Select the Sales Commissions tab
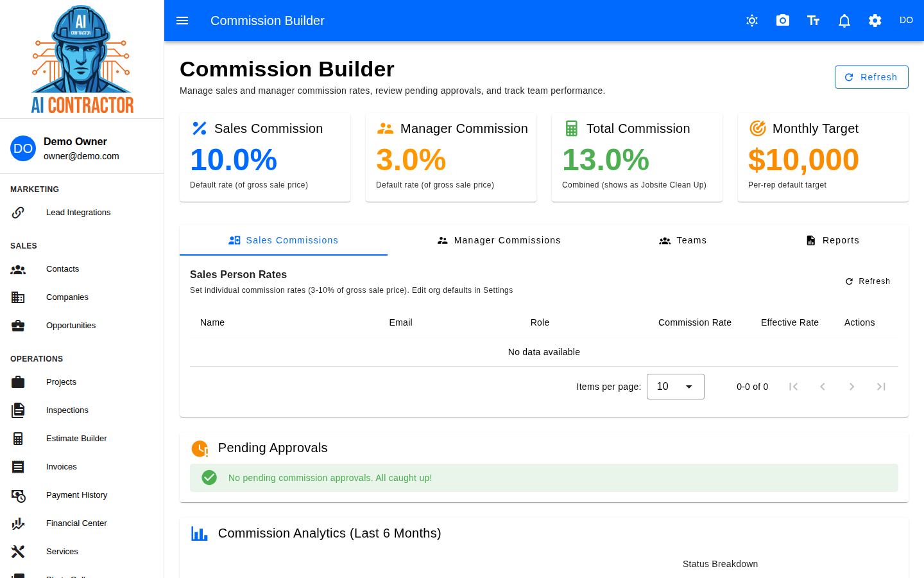Image resolution: width=924 pixels, height=578 pixels. coord(284,240)
